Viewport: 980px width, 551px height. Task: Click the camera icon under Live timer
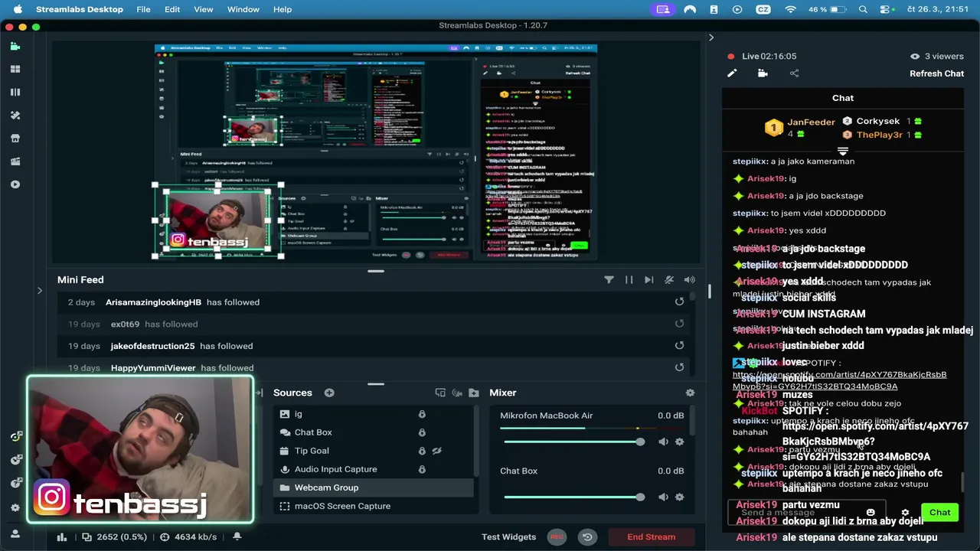763,73
